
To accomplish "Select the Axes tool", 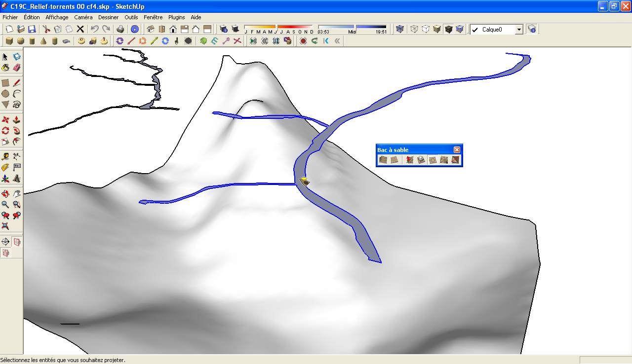I will pyautogui.click(x=5, y=179).
